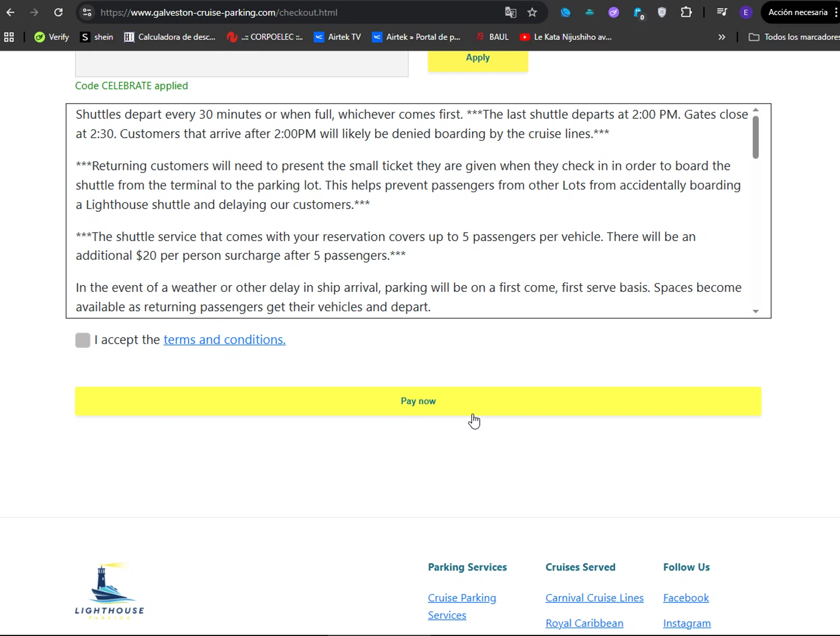840x636 pixels.
Task: Reload the checkout page
Action: coord(58,12)
